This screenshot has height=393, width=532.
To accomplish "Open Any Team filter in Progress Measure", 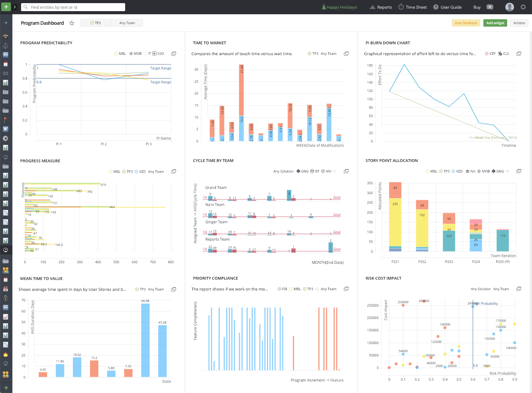I will (x=156, y=172).
